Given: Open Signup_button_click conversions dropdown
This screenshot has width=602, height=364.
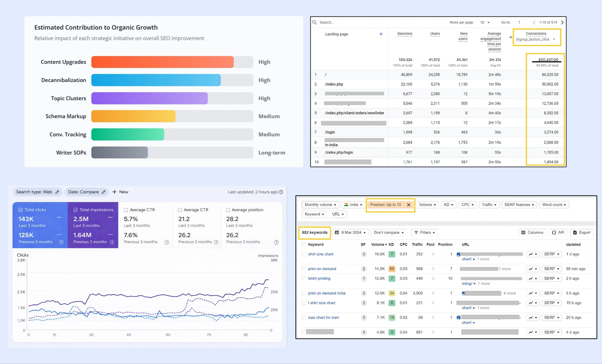Looking at the screenshot, I should pyautogui.click(x=536, y=39).
